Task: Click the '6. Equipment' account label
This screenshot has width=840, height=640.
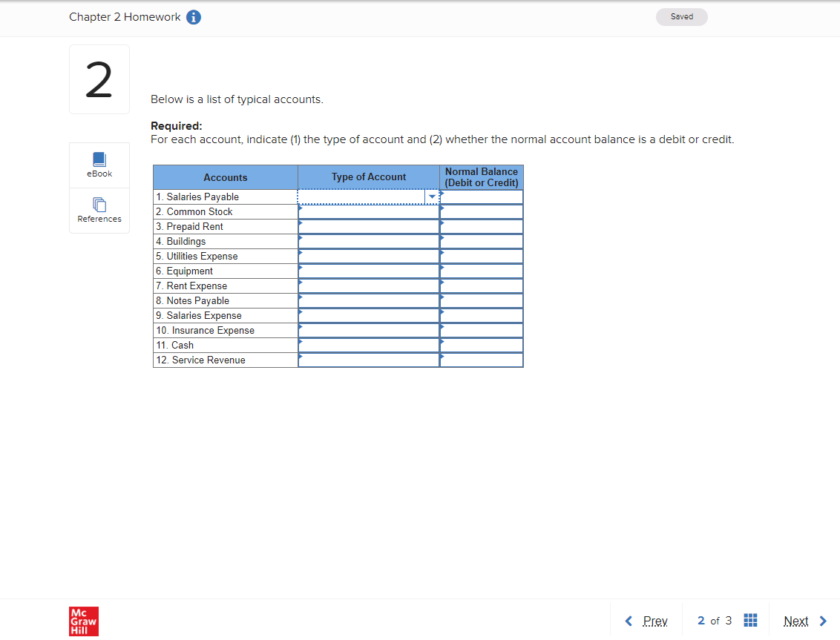Action: [x=184, y=271]
